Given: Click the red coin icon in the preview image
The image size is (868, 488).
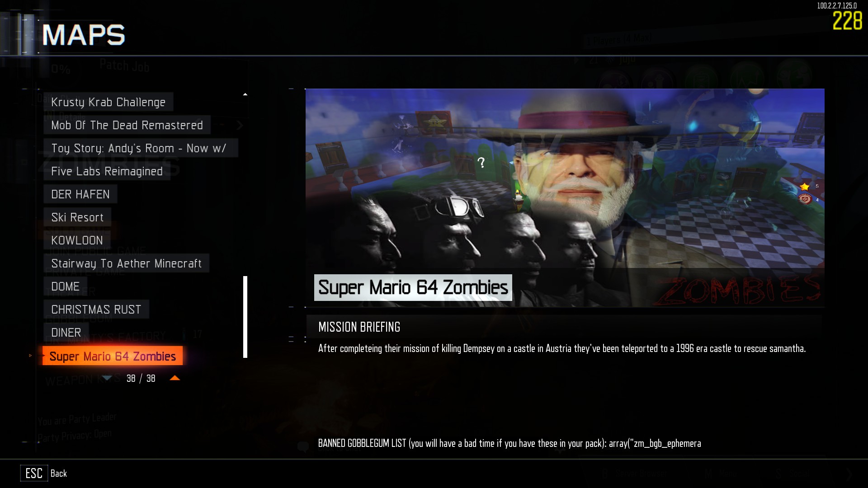Looking at the screenshot, I should click(x=805, y=199).
